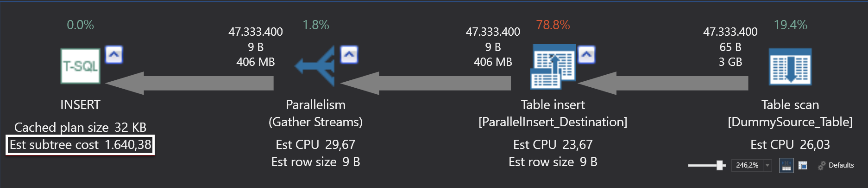868x188 pixels.
Task: Click the Table insert operator icon
Action: [553, 66]
